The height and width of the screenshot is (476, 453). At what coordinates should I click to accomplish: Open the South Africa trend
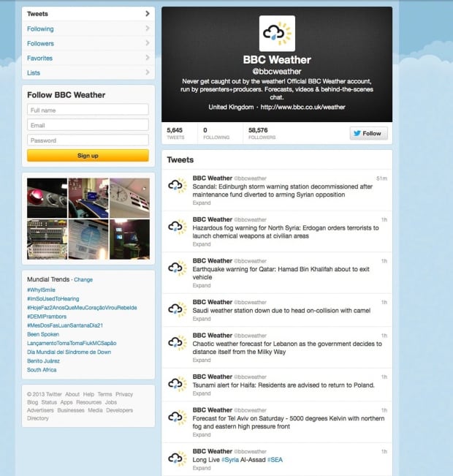tap(42, 370)
